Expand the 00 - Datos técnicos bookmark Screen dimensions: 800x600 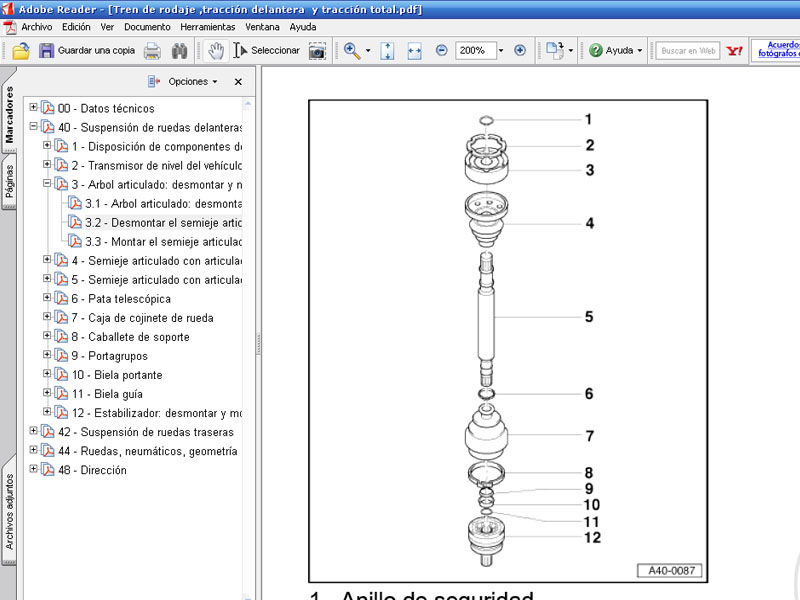(33, 107)
